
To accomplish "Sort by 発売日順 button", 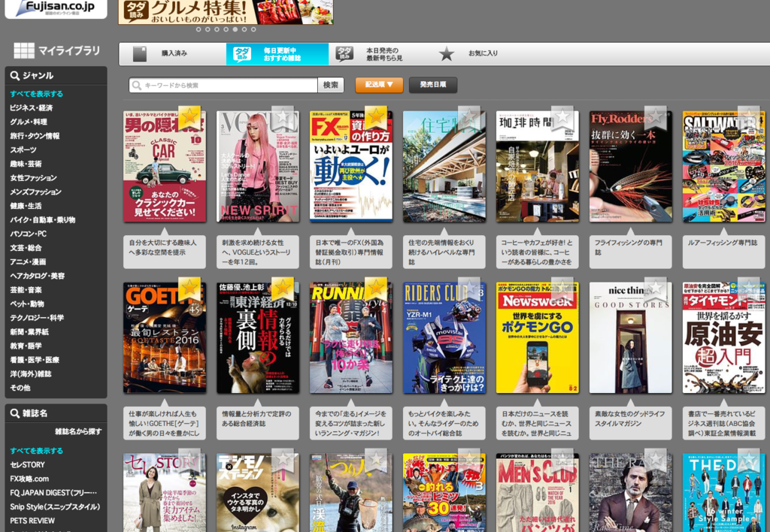I will [433, 85].
